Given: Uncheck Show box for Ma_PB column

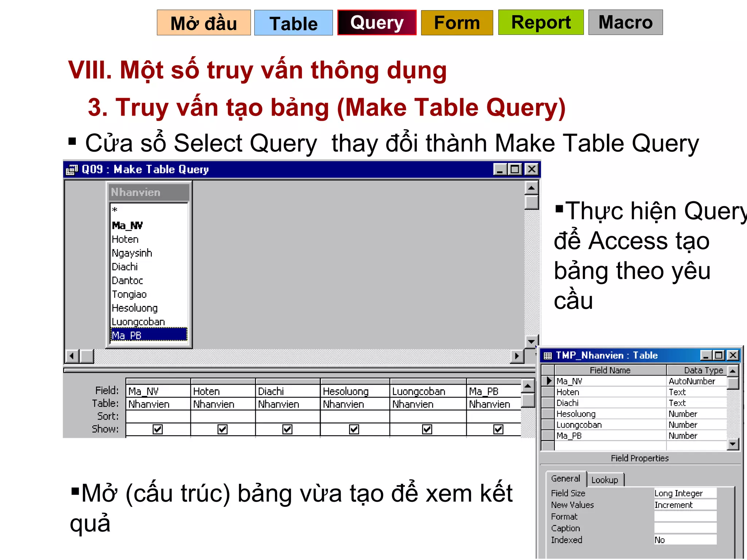Looking at the screenshot, I should point(498,429).
